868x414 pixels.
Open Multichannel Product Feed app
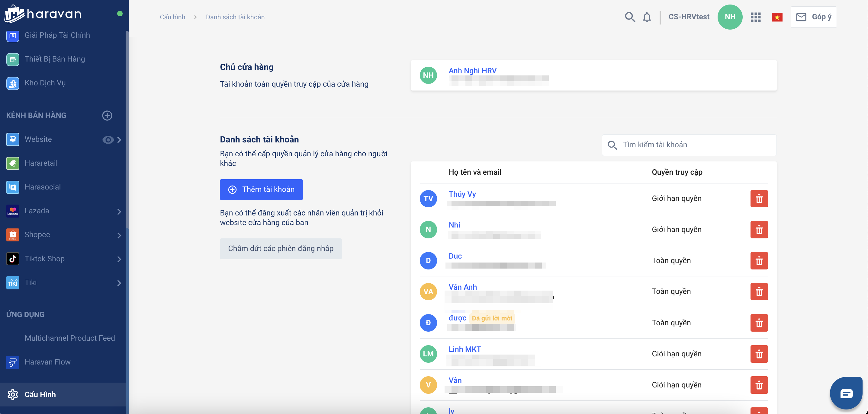(x=70, y=338)
